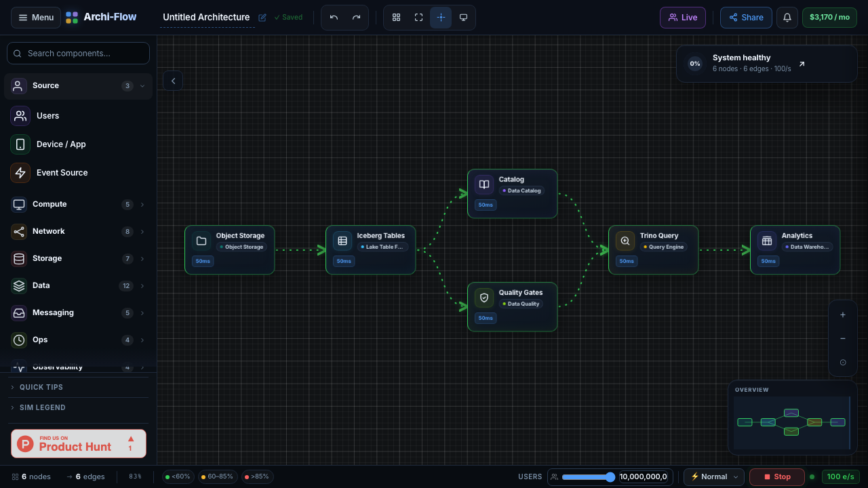Select the Users component
The image size is (868, 488).
coord(78,116)
